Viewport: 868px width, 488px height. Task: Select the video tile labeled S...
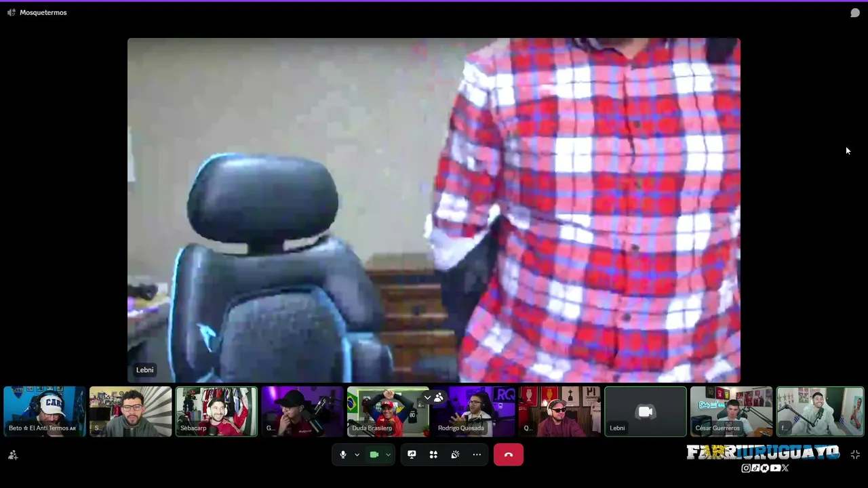point(130,411)
